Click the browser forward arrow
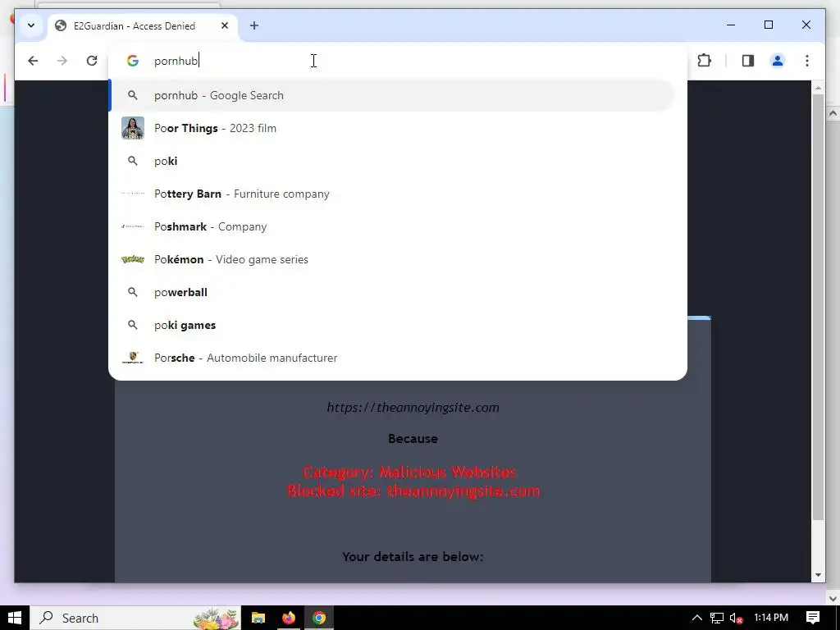This screenshot has height=630, width=840. coord(62,61)
